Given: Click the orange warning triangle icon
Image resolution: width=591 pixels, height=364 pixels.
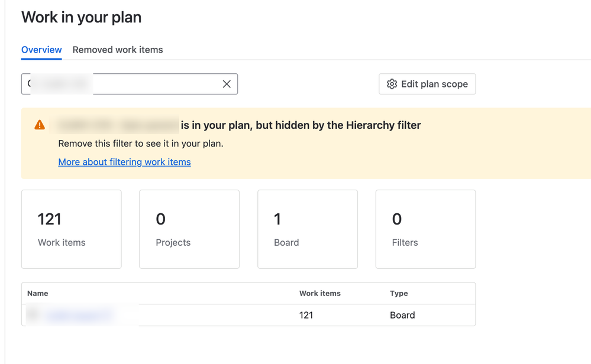Looking at the screenshot, I should [x=40, y=125].
